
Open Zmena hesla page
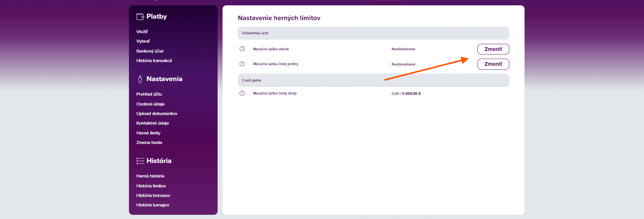click(x=149, y=142)
